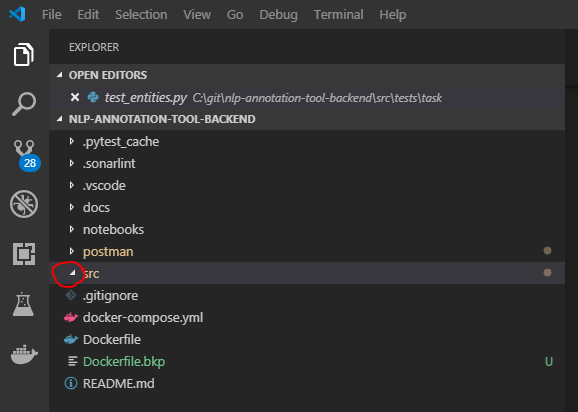Expand the .sonarlint folder arrow

tap(72, 163)
